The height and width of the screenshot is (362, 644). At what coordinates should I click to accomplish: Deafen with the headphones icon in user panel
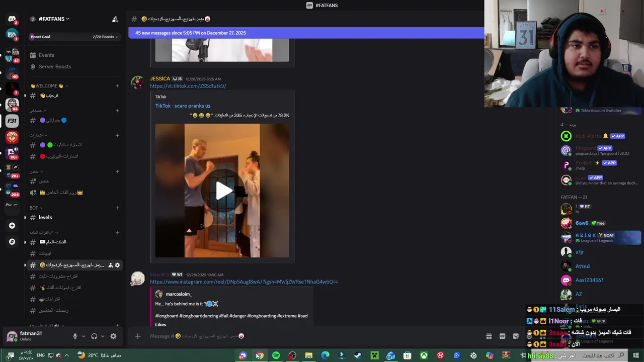pos(94,336)
